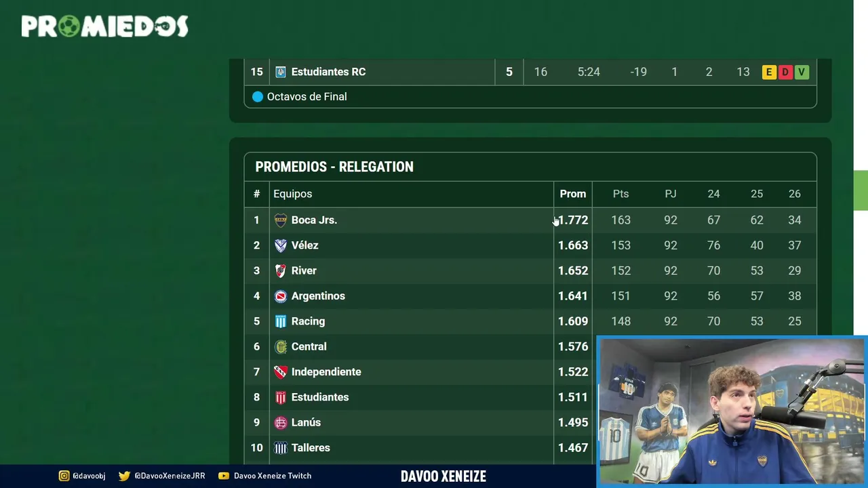Click the Independiente team crest
This screenshot has width=868, height=488.
pyautogui.click(x=281, y=372)
